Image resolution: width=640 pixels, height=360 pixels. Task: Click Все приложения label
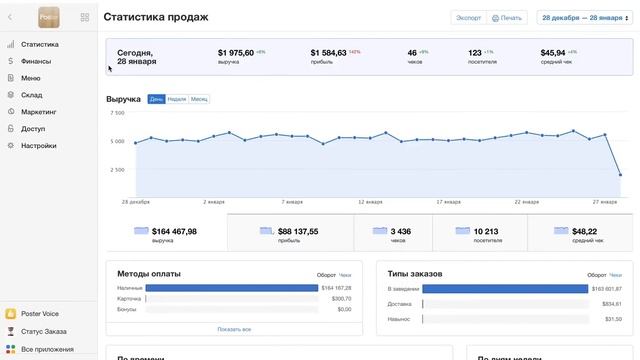(x=47, y=349)
